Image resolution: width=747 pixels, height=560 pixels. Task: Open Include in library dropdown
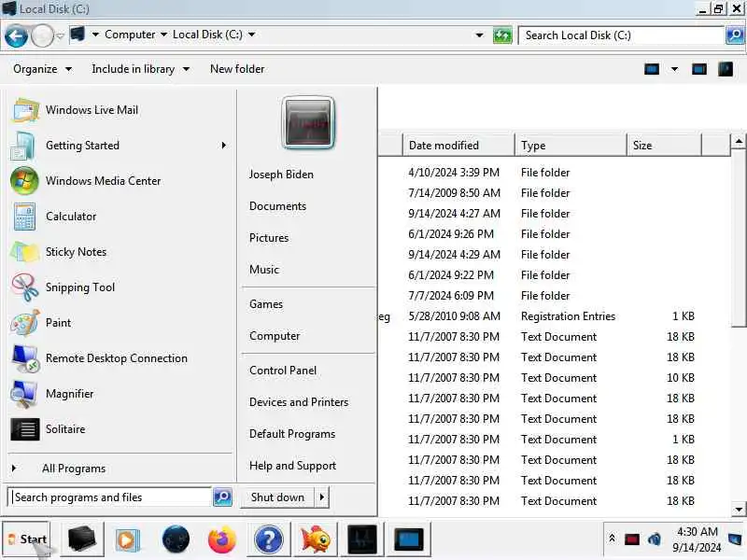click(141, 69)
